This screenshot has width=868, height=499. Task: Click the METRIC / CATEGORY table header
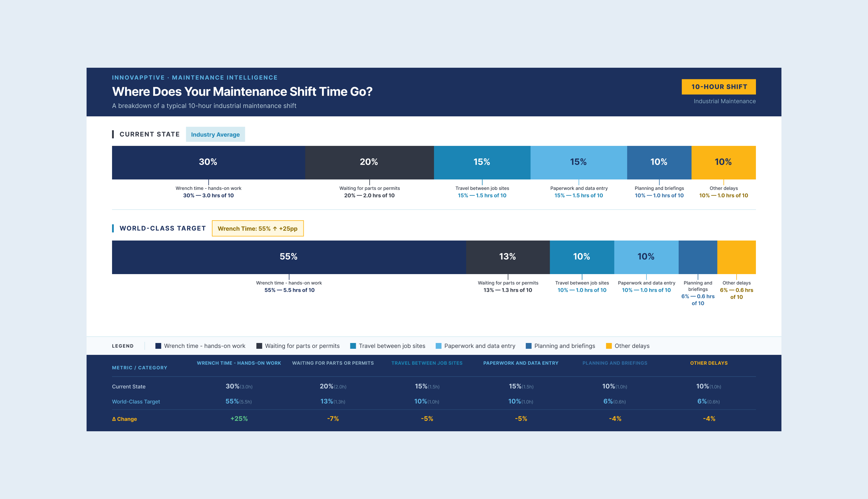click(x=140, y=367)
